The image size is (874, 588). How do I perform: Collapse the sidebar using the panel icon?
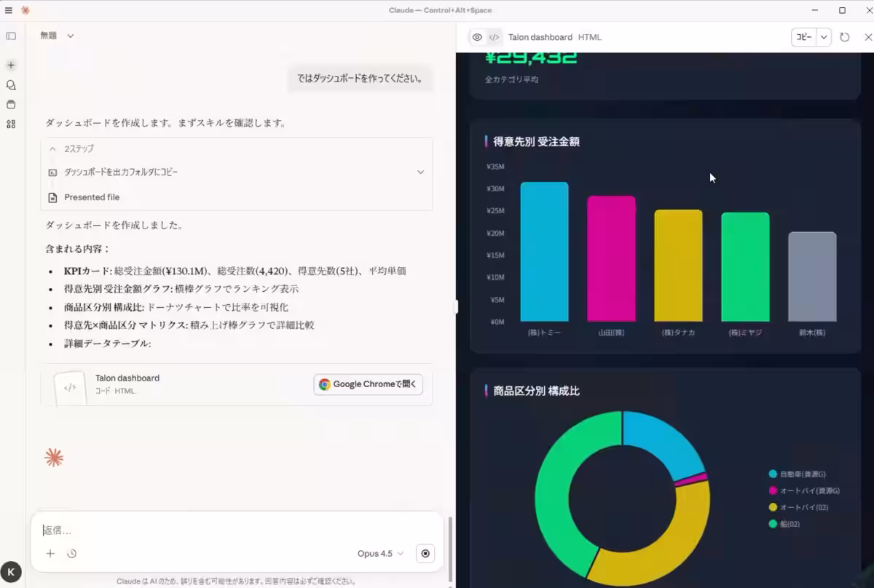pyautogui.click(x=11, y=36)
